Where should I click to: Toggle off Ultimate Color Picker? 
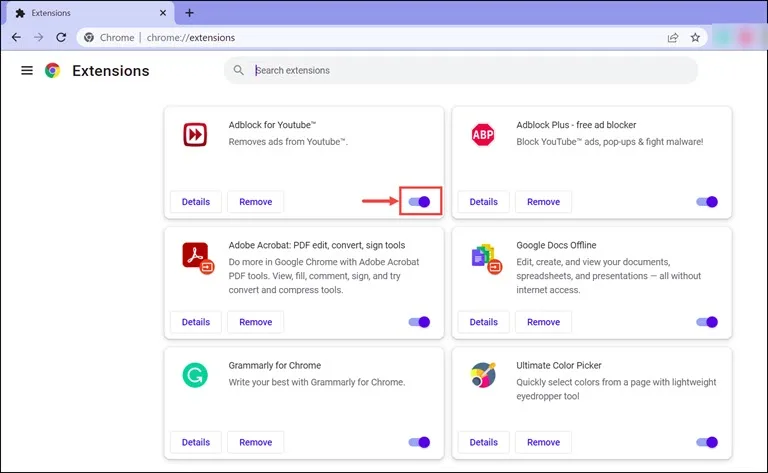[x=707, y=442]
